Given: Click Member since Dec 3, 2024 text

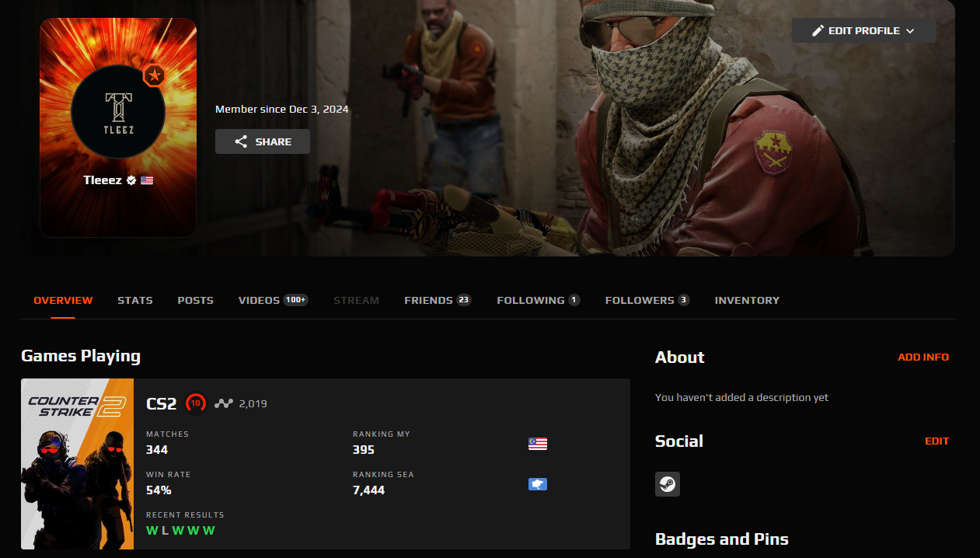Looking at the screenshot, I should coord(282,110).
